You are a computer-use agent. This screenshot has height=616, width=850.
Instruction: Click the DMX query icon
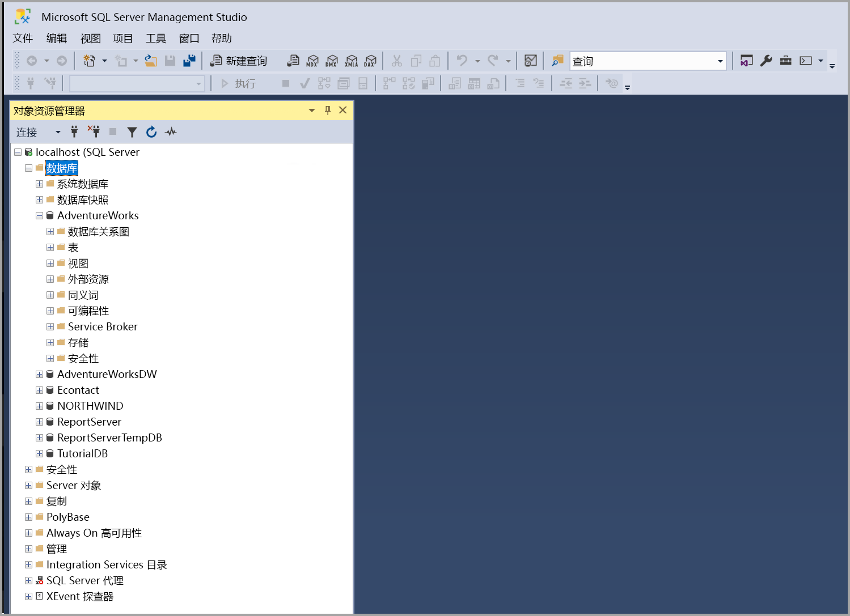(332, 61)
